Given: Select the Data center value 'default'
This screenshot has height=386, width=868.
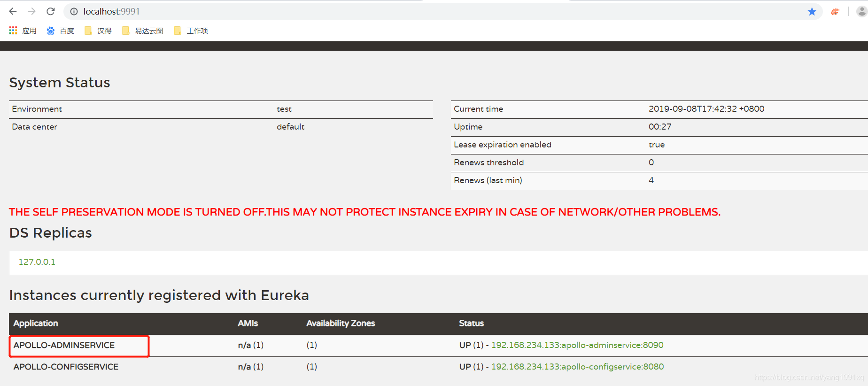Looking at the screenshot, I should click(290, 127).
